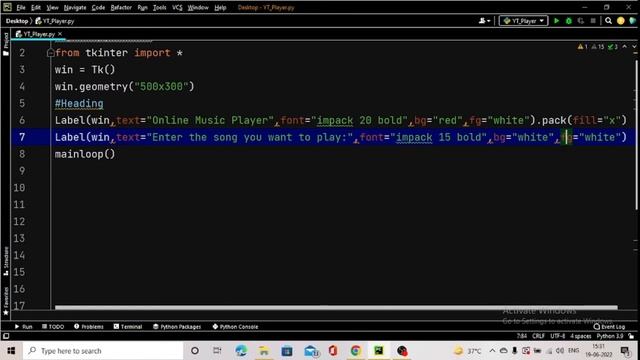This screenshot has width=640, height=360.
Task: Open the View menu
Action: coord(52,7)
